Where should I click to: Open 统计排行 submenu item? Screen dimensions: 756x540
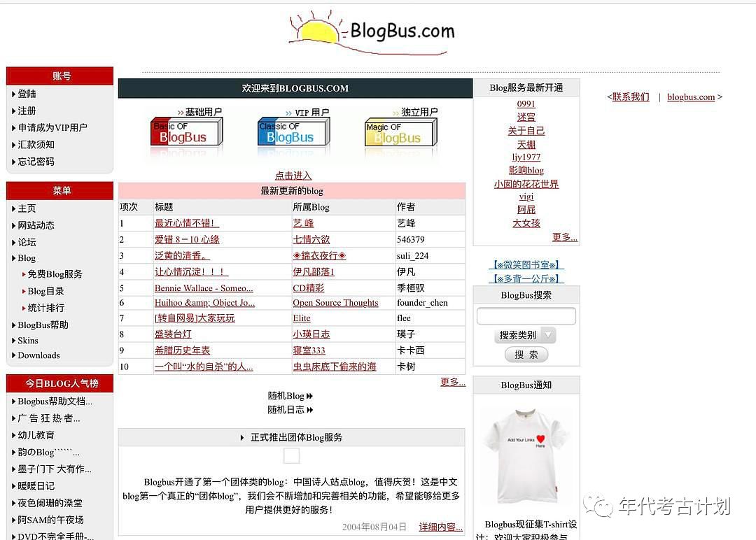(x=45, y=308)
